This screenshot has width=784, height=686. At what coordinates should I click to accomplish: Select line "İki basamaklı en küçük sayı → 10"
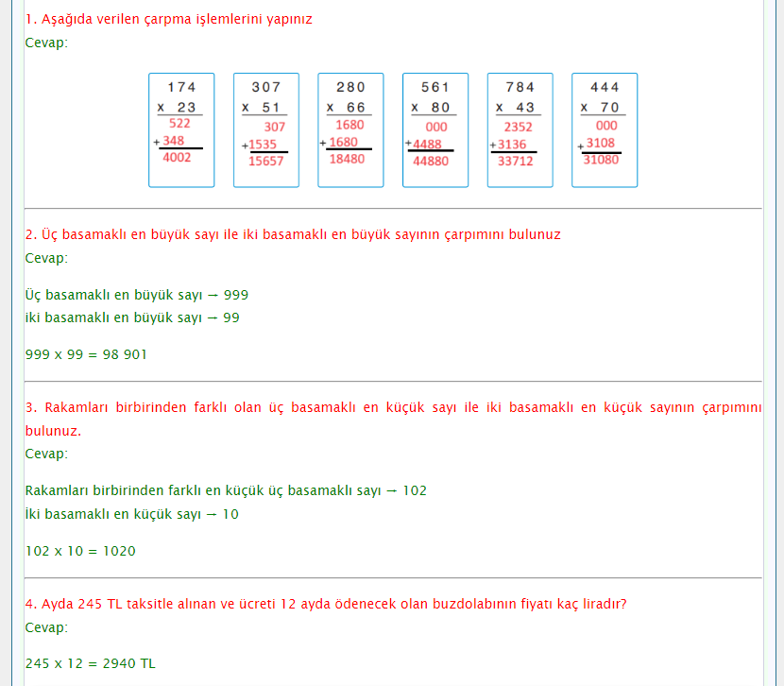[132, 514]
